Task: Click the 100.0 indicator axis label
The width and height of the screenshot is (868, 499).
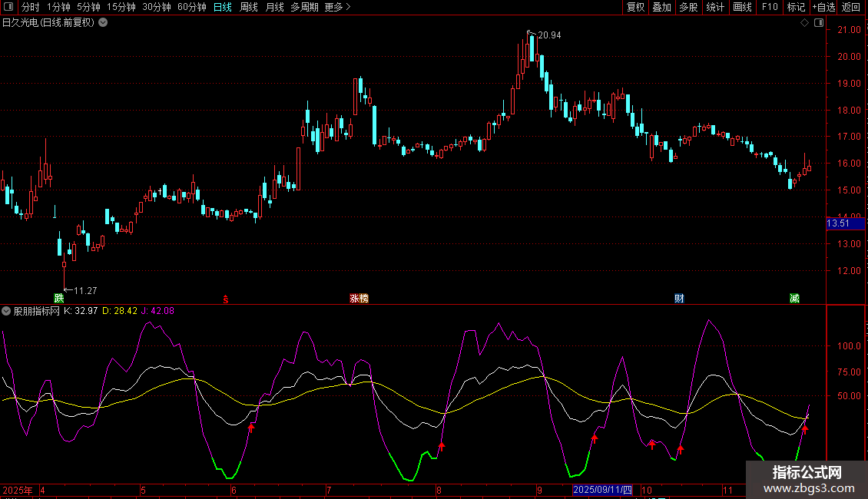Action: point(849,345)
